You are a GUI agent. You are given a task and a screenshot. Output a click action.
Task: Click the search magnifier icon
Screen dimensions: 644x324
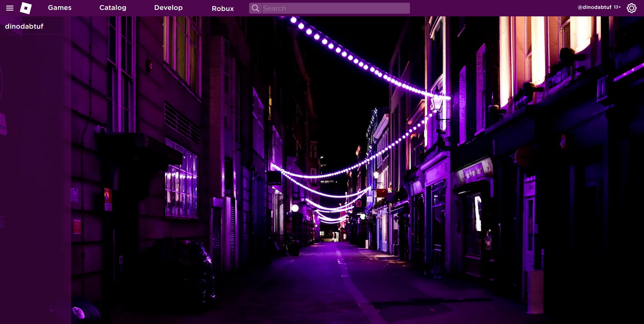coord(255,8)
